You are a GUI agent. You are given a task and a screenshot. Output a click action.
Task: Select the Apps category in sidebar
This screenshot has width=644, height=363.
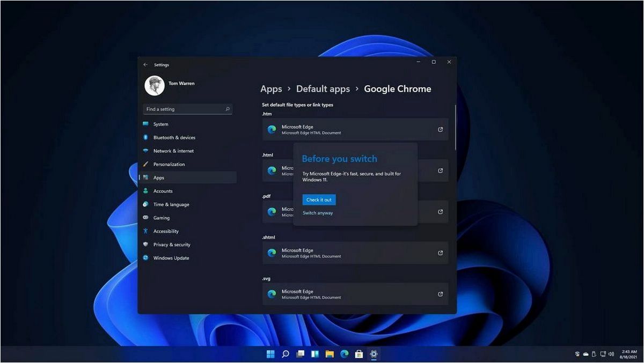point(187,177)
